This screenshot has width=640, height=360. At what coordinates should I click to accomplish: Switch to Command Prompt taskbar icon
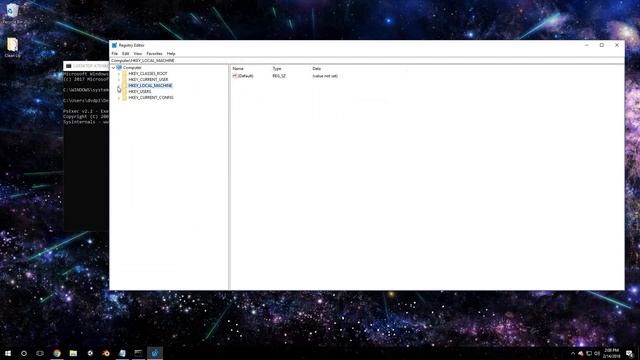pos(138,353)
